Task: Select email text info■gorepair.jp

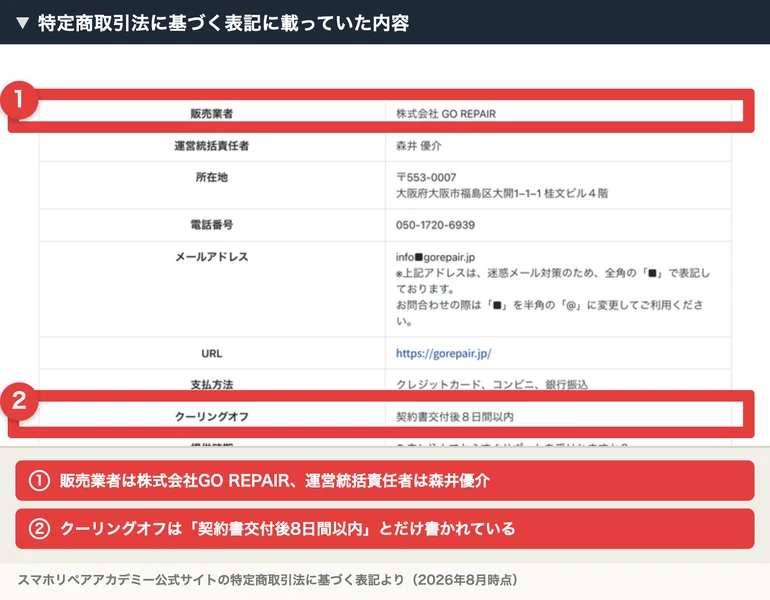Action: tap(435, 257)
